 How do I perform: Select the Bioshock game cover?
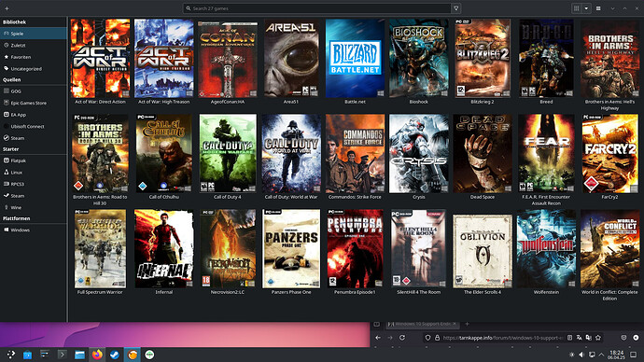point(418,58)
